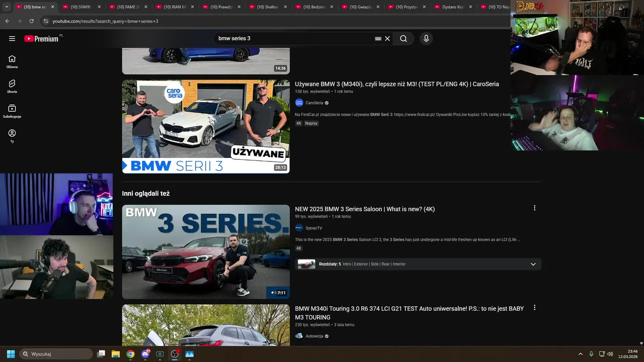Clear the search box with X icon

(x=387, y=39)
